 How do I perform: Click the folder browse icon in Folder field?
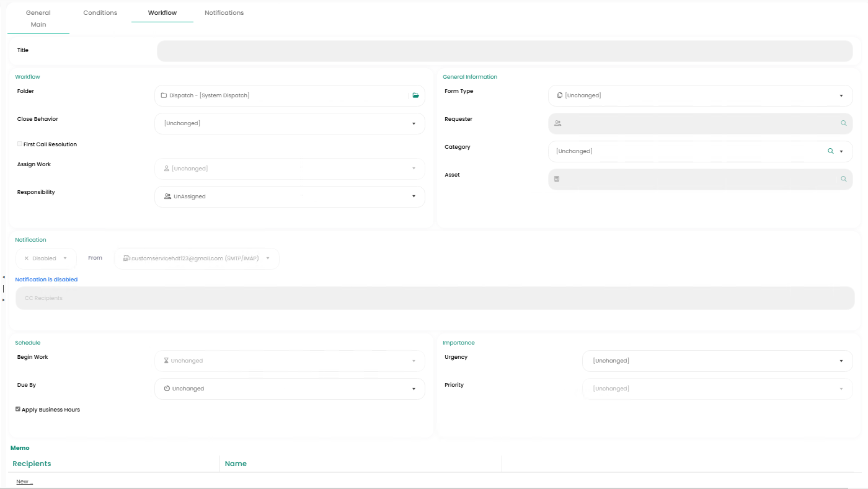(415, 95)
